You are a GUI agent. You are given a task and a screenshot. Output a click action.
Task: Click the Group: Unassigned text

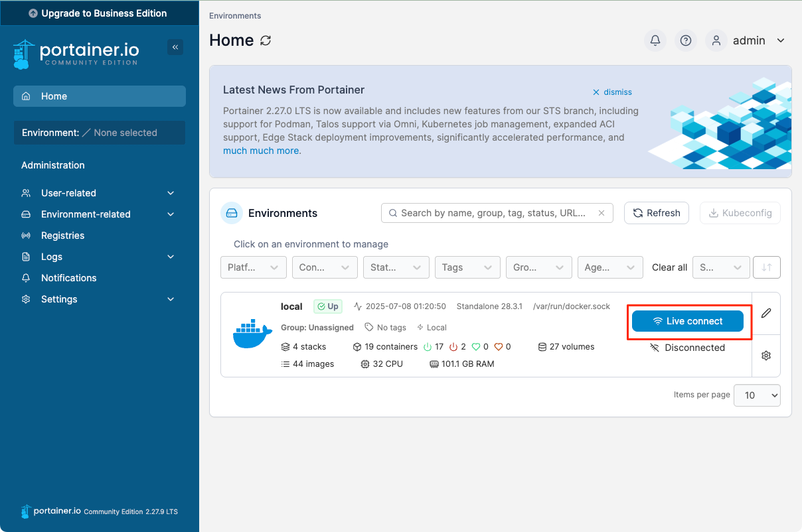click(317, 328)
